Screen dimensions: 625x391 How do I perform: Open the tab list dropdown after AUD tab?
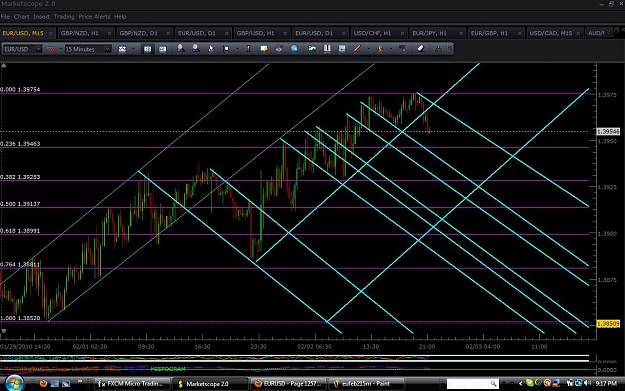pos(608,33)
